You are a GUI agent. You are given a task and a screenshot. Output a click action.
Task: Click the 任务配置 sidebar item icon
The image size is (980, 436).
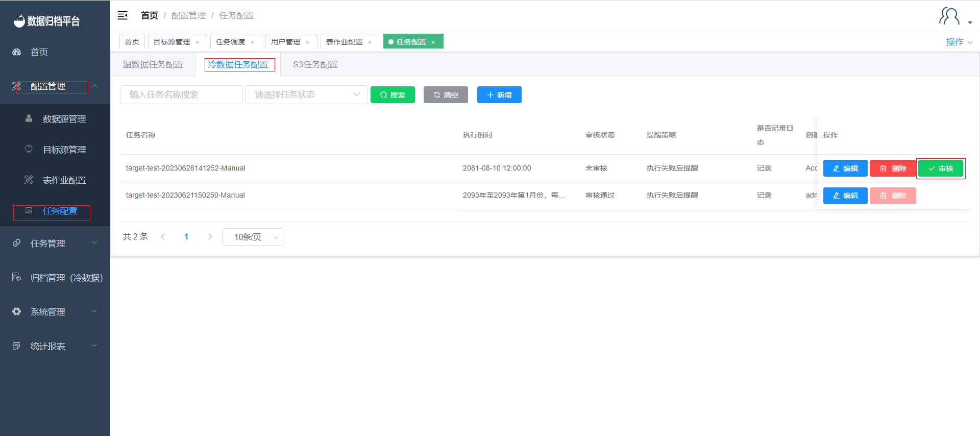(x=29, y=210)
